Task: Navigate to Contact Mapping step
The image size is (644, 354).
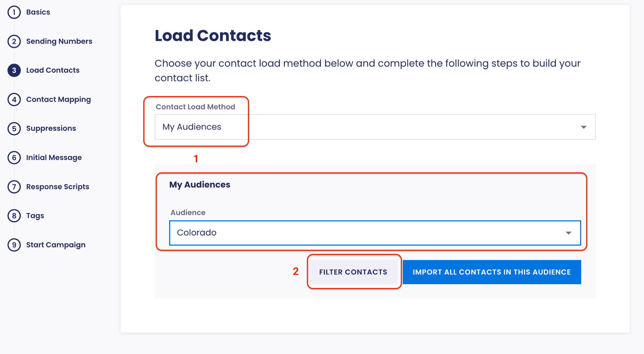Action: coord(58,100)
